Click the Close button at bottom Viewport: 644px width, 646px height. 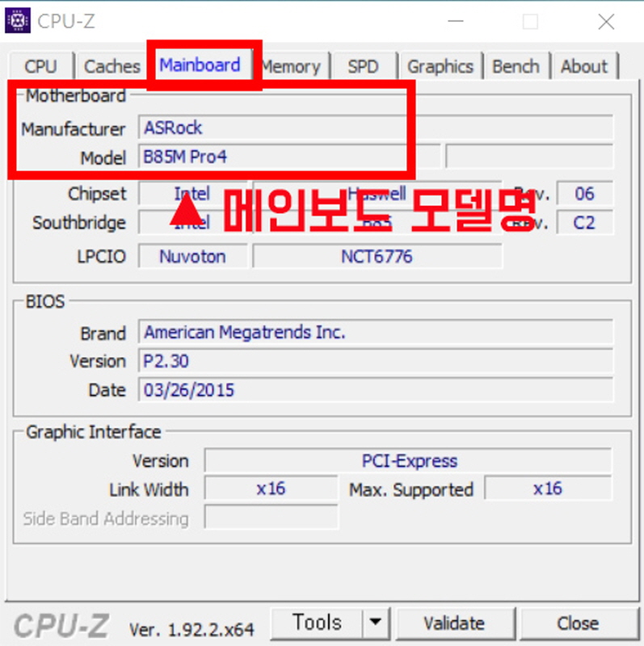[579, 623]
